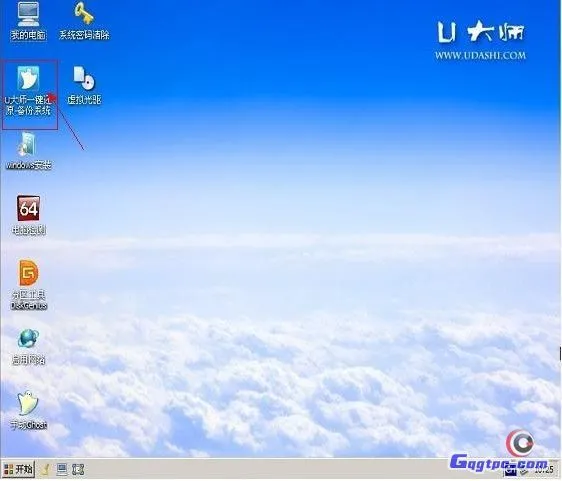Viewport: 562px width, 481px height.
Task: Click the checkmark tray icon beside clock
Action: 525,471
